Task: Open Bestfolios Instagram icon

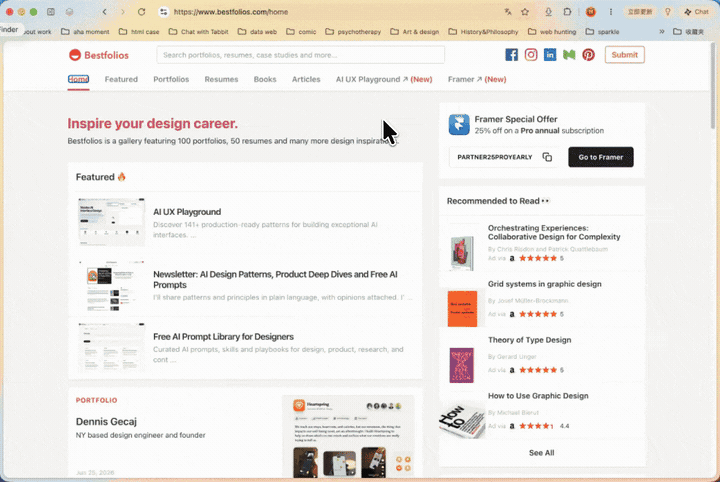Action: pyautogui.click(x=531, y=55)
